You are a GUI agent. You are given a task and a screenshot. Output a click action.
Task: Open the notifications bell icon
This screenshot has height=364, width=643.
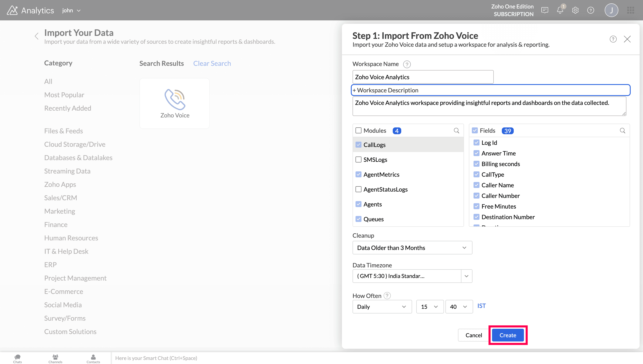pyautogui.click(x=560, y=10)
